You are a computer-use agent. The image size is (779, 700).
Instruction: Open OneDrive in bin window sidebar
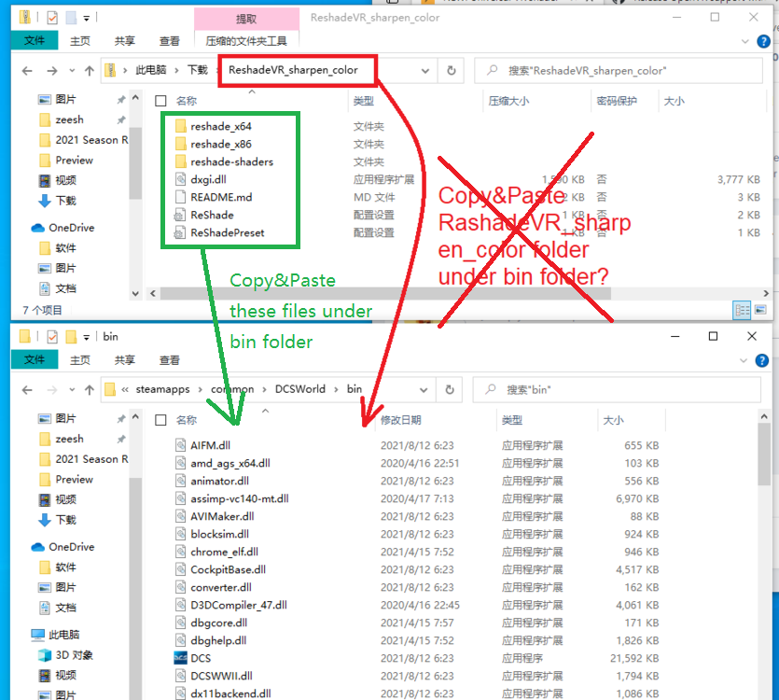point(71,547)
